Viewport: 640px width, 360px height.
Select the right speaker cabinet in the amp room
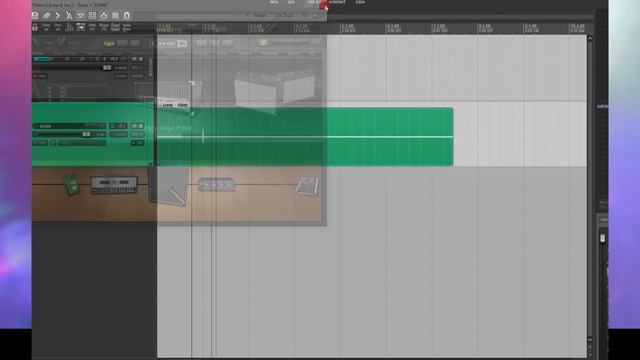tap(300, 88)
